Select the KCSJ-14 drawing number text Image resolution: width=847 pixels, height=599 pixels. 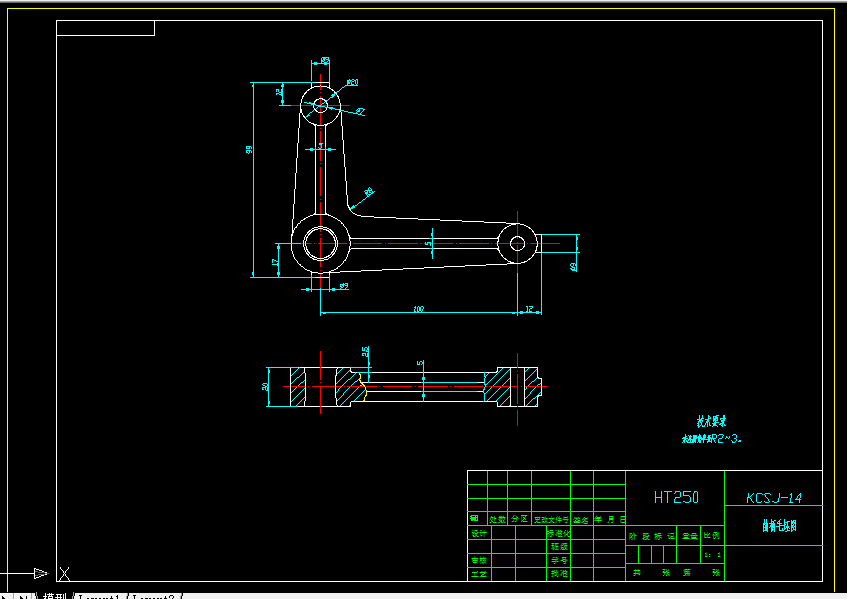tap(774, 498)
